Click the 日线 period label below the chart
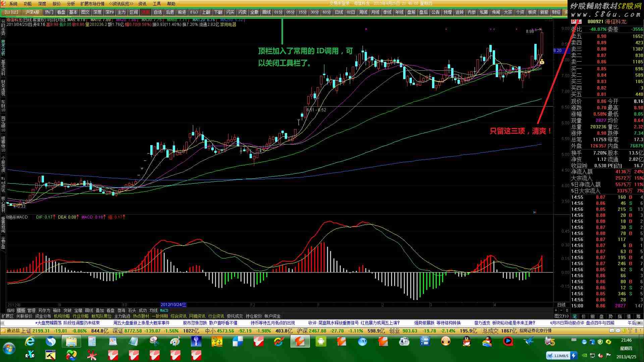 tap(561, 305)
